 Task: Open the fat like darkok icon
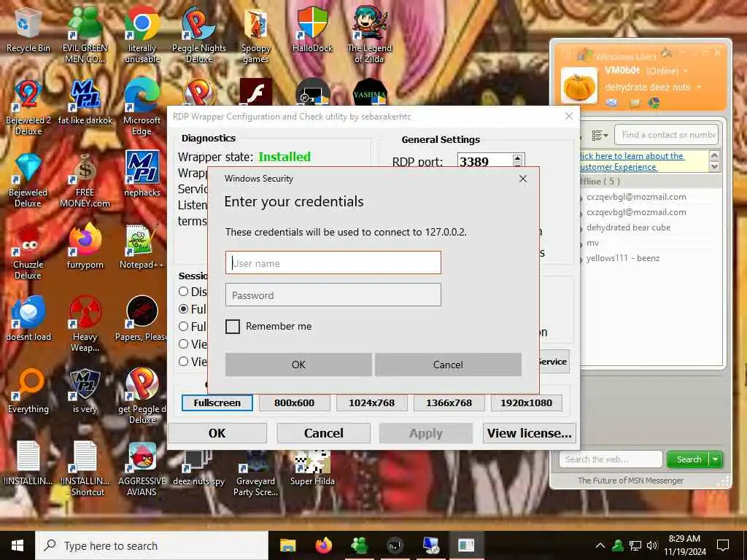[85, 102]
